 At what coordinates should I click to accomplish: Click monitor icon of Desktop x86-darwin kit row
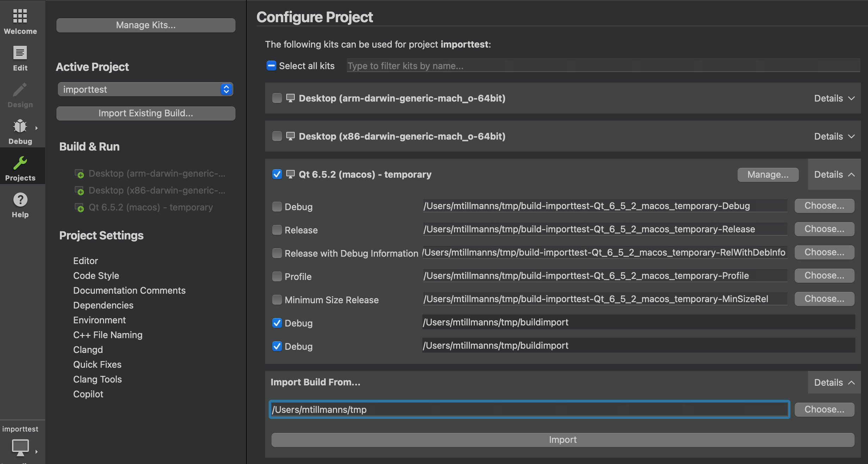tap(290, 136)
